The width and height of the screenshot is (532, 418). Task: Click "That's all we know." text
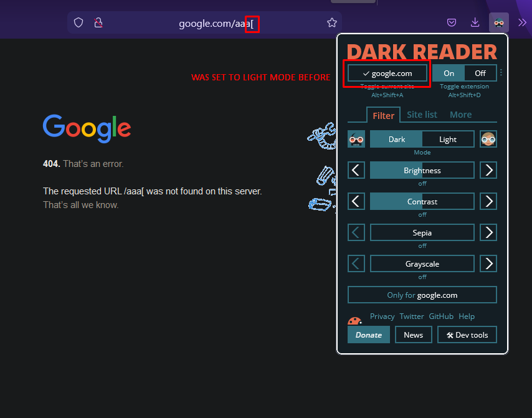(x=81, y=205)
